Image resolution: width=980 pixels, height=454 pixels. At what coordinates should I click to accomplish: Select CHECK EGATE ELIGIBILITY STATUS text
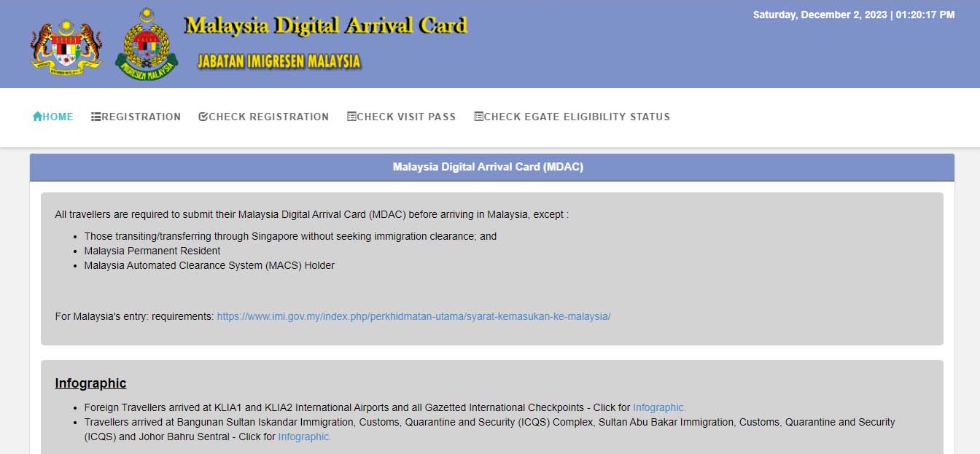click(x=577, y=117)
